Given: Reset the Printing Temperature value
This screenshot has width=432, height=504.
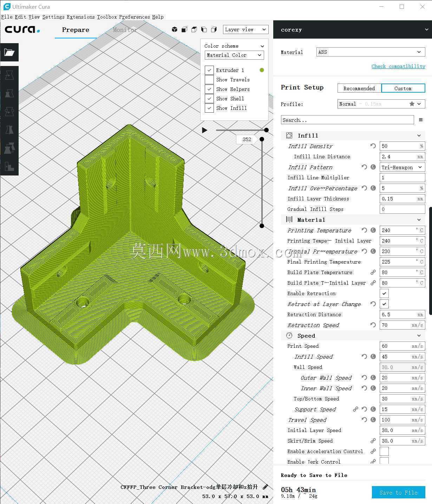Looking at the screenshot, I should click(364, 230).
